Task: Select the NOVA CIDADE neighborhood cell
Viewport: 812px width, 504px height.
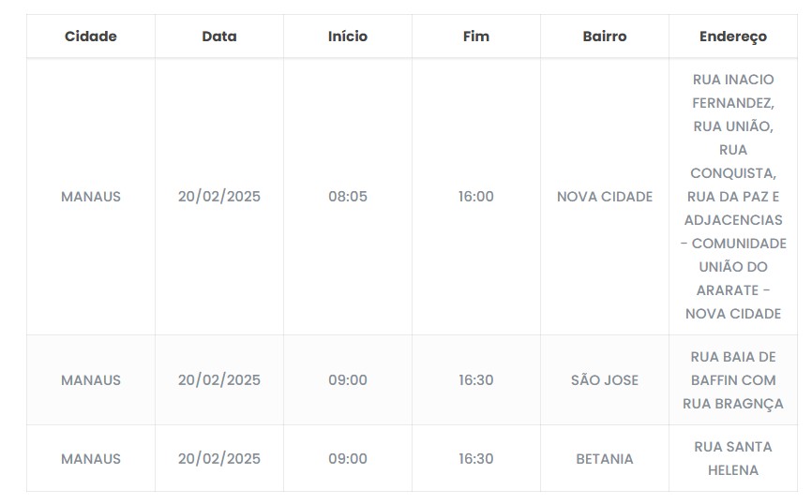Action: [605, 197]
